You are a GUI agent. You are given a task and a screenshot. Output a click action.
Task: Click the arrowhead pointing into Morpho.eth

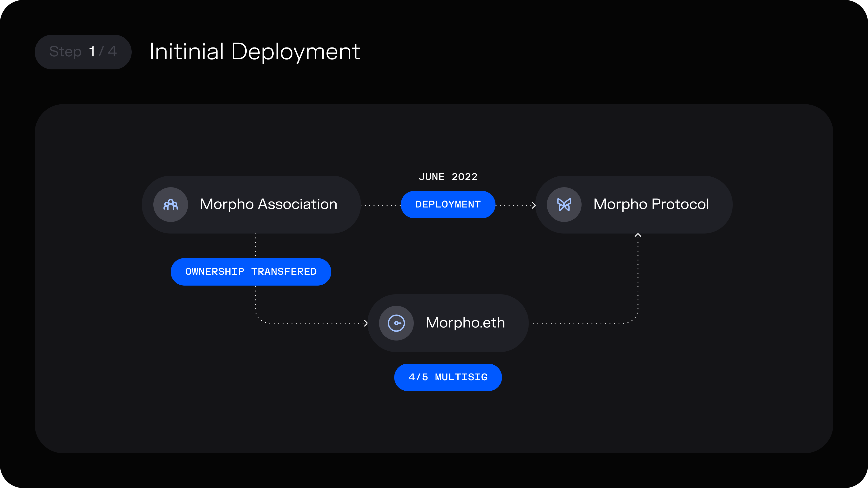(x=366, y=323)
